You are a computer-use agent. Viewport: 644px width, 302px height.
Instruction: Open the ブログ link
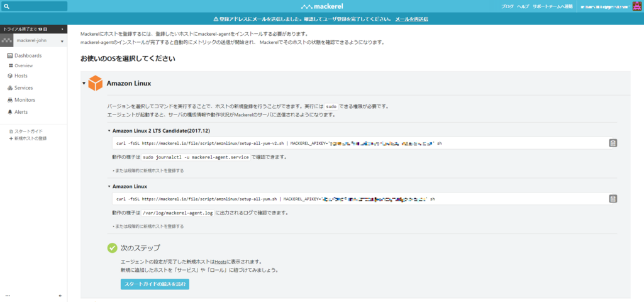click(508, 6)
